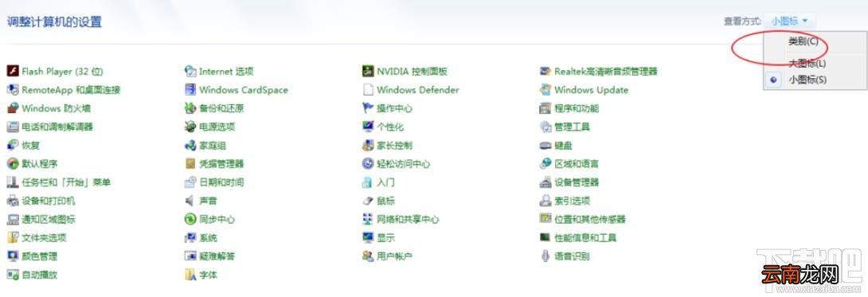Image resolution: width=868 pixels, height=297 pixels.
Task: Open the 小图标 view dropdown
Action: point(789,21)
